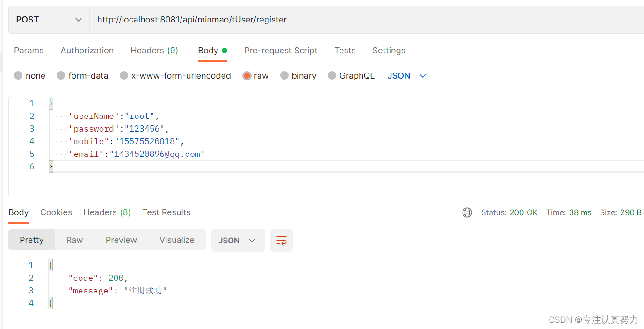Click the mobile line in request body
Screen dimensions: 644x329
127,141
